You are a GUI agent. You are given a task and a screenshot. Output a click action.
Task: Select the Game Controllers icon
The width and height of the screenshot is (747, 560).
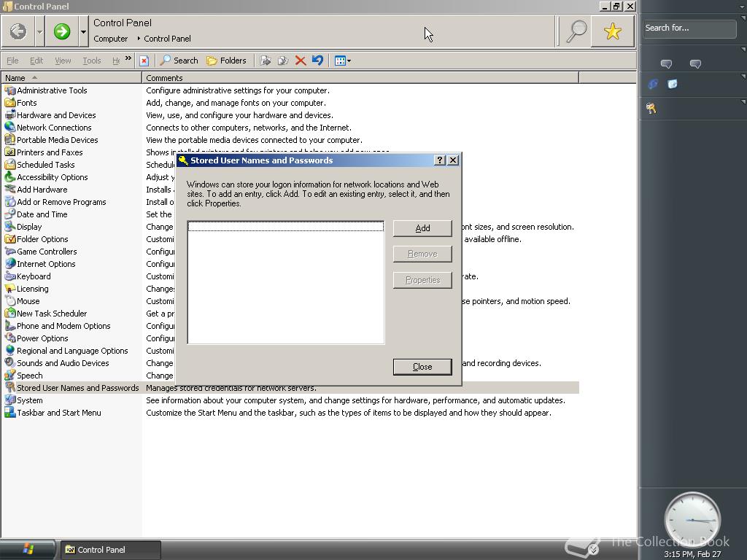(x=10, y=251)
